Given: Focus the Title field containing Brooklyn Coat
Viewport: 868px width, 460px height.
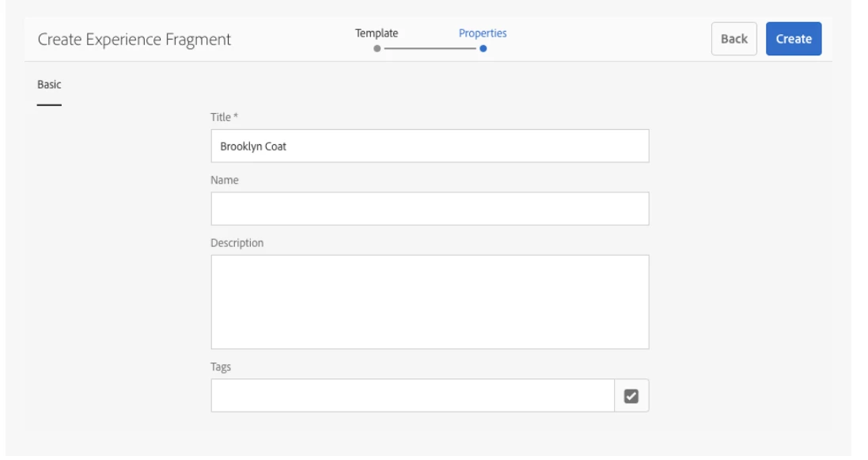Looking at the screenshot, I should tap(430, 146).
